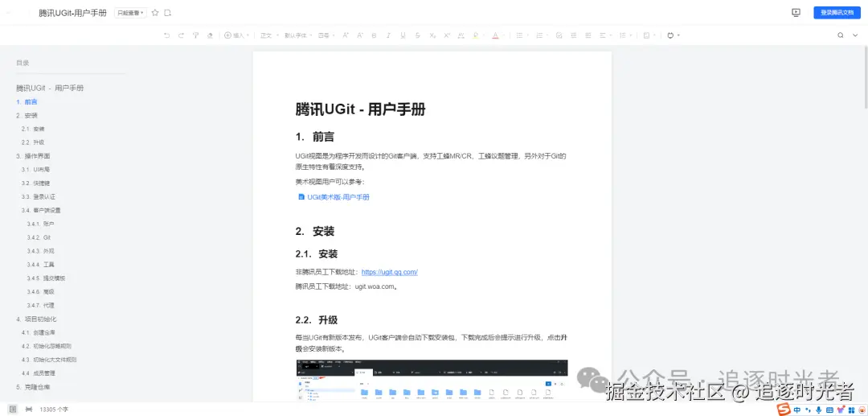This screenshot has height=416, width=868.
Task: Select 3.4.5. 提交模板 in the outline
Action: 47,278
